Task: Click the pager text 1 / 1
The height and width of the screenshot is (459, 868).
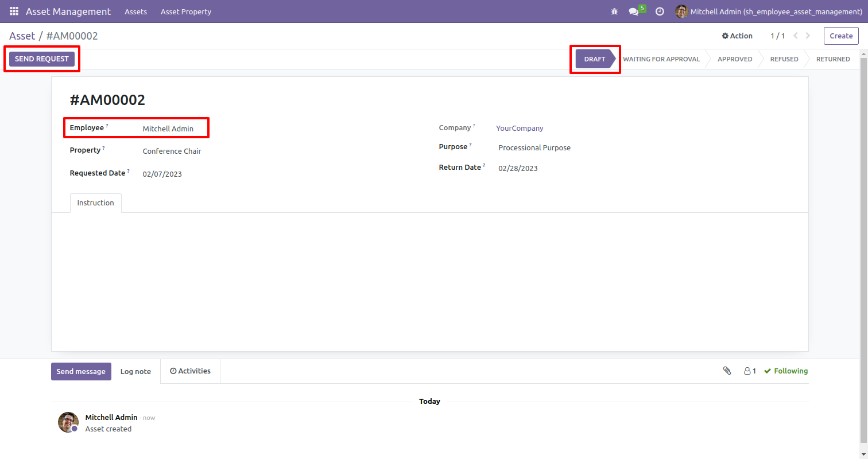Action: tap(777, 36)
